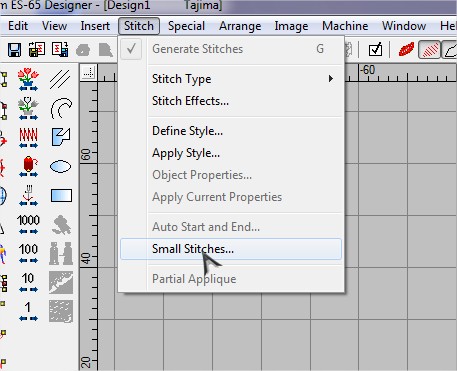Click the ruler origin corner box

(89, 73)
